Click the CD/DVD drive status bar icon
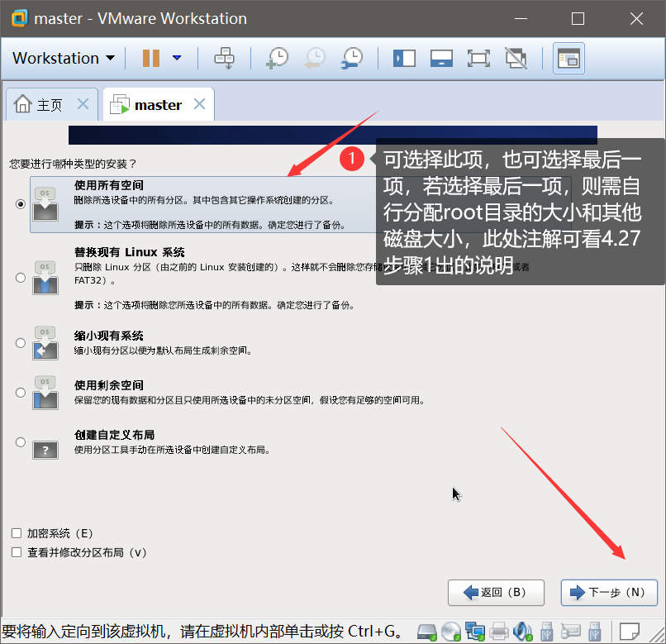Image resolution: width=666 pixels, height=644 pixels. coord(450,632)
